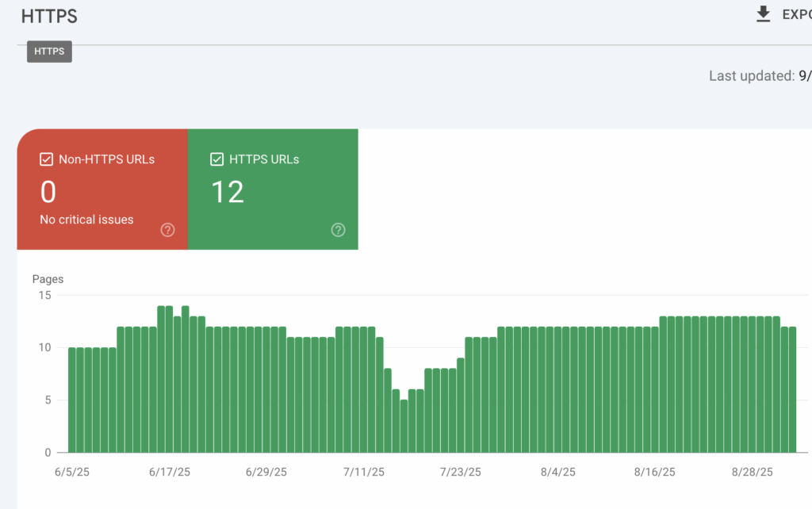812x509 pixels.
Task: Click the Export button text
Action: [x=795, y=15]
